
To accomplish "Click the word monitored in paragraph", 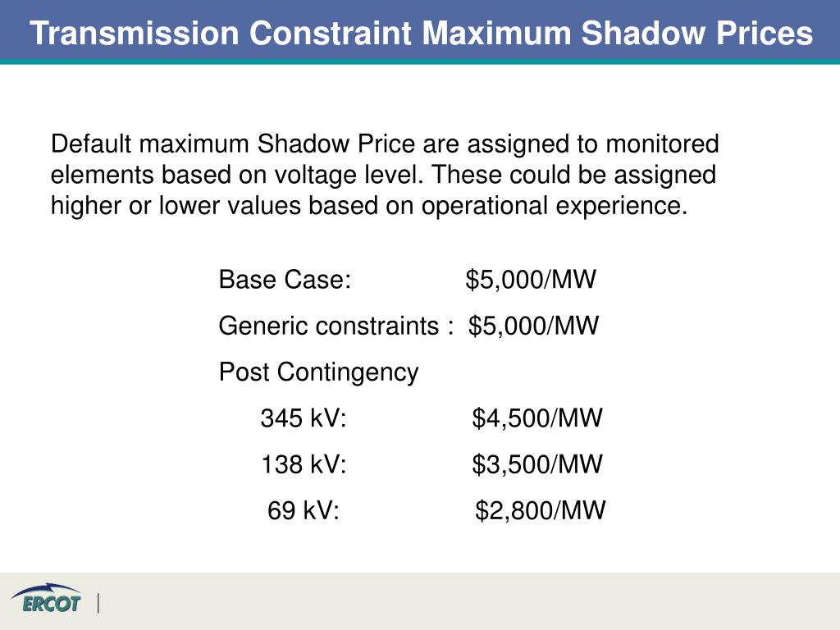I will coord(662,144).
